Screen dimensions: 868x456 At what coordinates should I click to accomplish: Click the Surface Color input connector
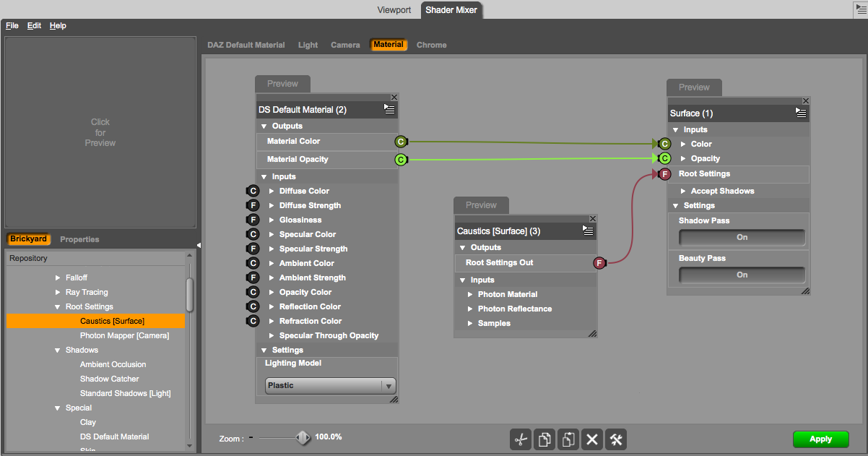664,144
